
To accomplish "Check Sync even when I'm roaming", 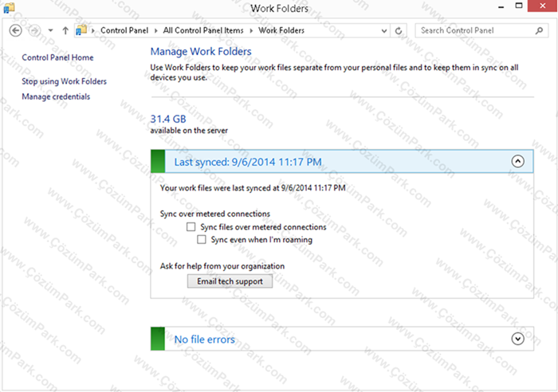I will [x=202, y=239].
